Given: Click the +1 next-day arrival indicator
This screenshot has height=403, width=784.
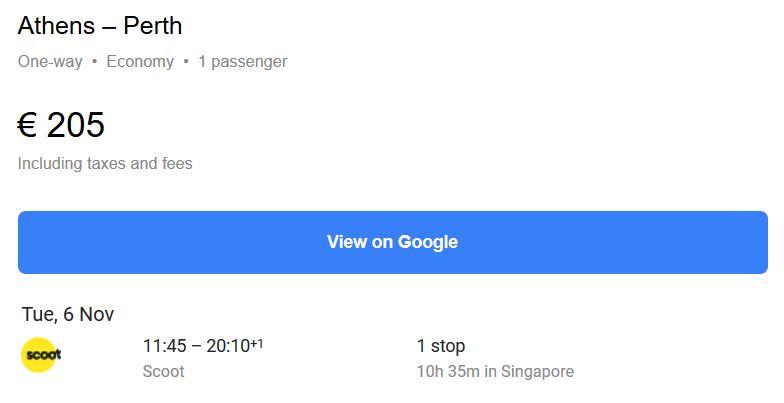Looking at the screenshot, I should [x=257, y=343].
